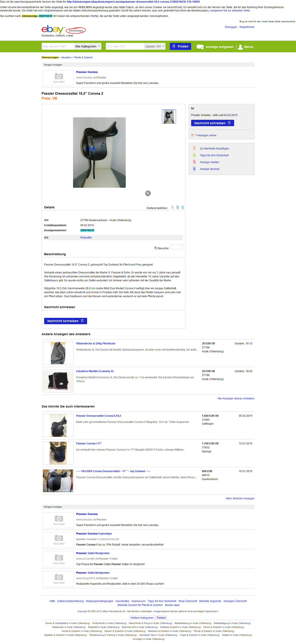This screenshot has height=644, width=296.
Task: Open the Ganzer Ort radius dropdown
Action: point(155,46)
